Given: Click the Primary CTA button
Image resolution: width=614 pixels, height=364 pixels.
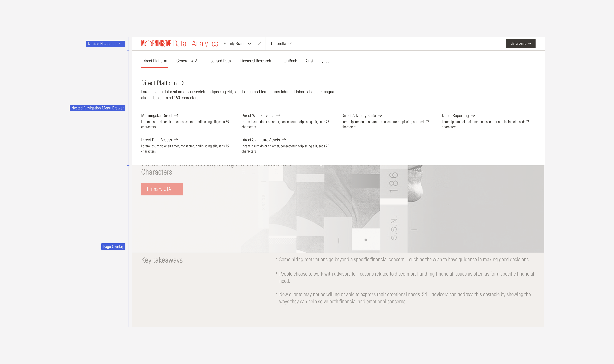Looking at the screenshot, I should click(x=162, y=189).
